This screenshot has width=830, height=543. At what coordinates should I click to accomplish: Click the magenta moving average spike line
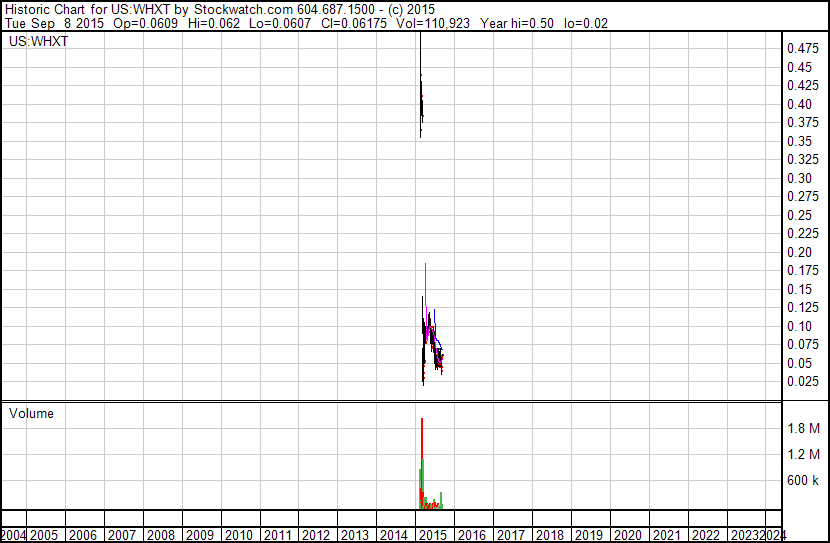[x=426, y=286]
